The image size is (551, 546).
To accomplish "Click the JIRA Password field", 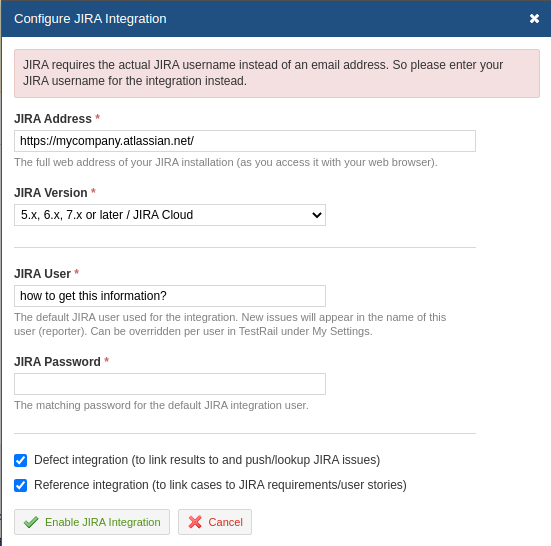I will pos(170,384).
